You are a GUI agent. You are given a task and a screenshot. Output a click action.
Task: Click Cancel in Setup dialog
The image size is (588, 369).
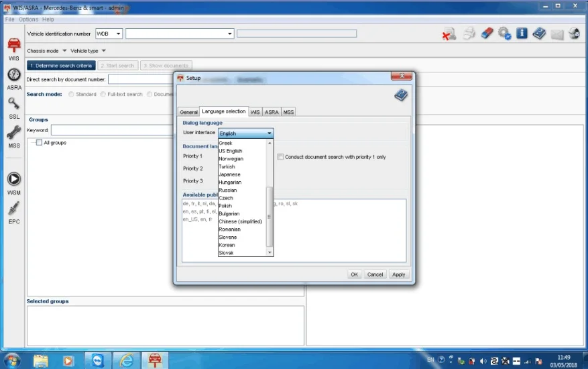pyautogui.click(x=375, y=274)
